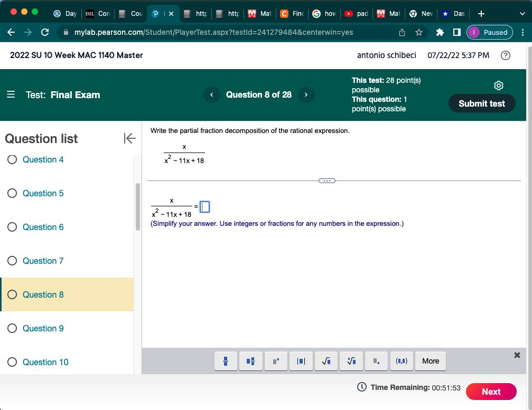Select the fraction template tool

(x=226, y=361)
